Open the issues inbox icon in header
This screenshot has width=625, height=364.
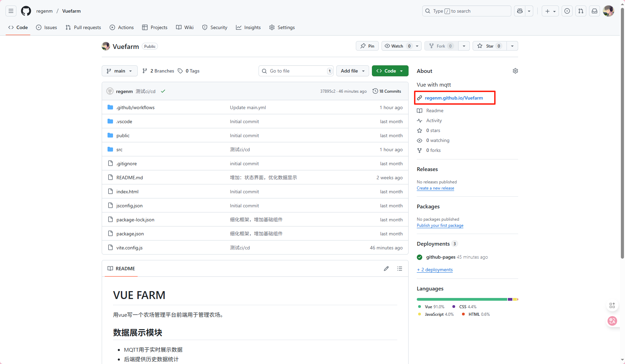click(567, 11)
